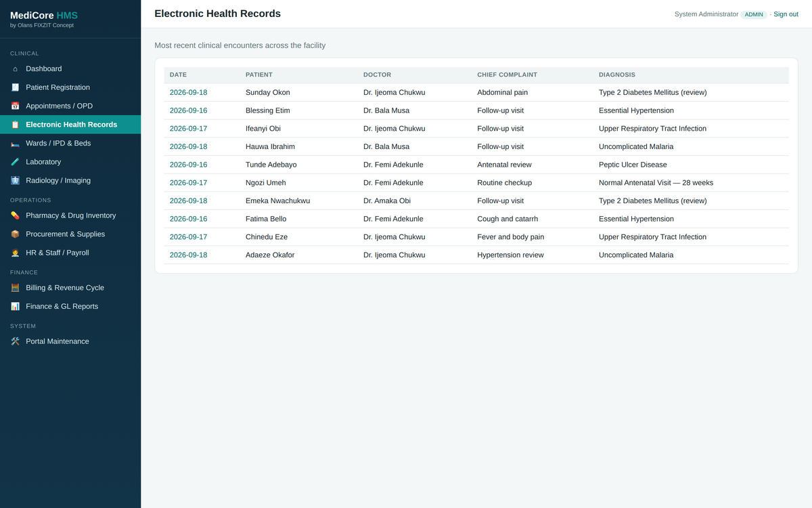Open Blessing Etim's 2026-09-16 encounter date
Viewport: 812px width, 508px height.
tap(188, 110)
